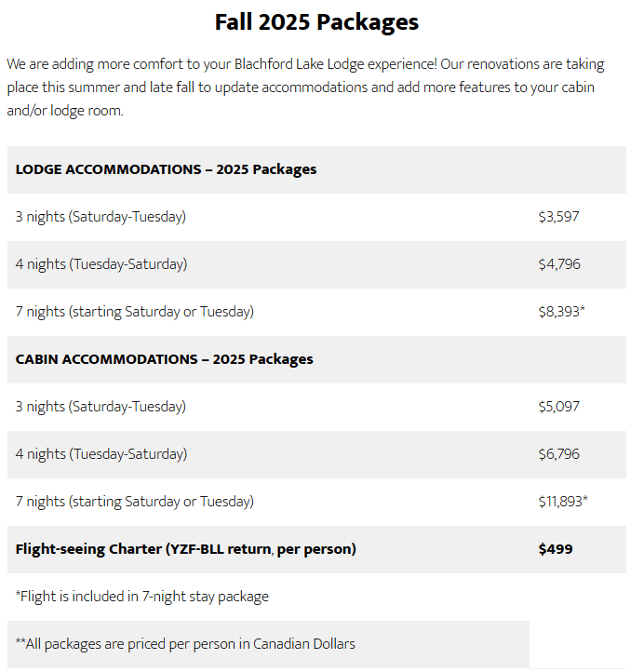This screenshot has width=630, height=672.
Task: Select the Cabin 4 nights (Tuesday-Saturday) label
Action: [101, 454]
